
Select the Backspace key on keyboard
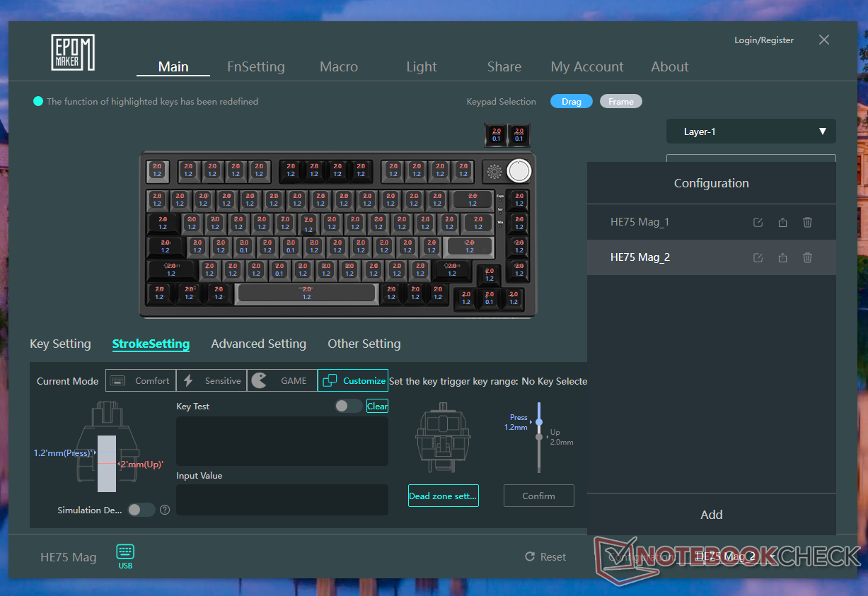click(473, 199)
